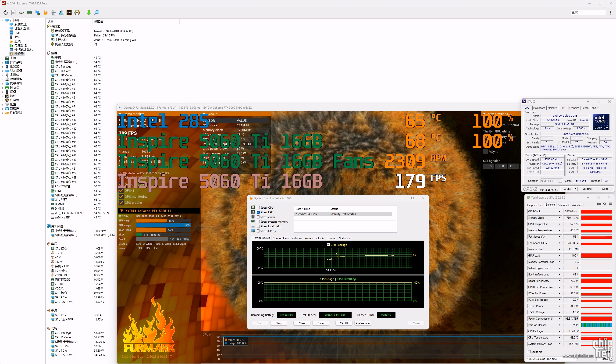Select 传感器 in the left tree
616x364 pixels.
(19, 54)
